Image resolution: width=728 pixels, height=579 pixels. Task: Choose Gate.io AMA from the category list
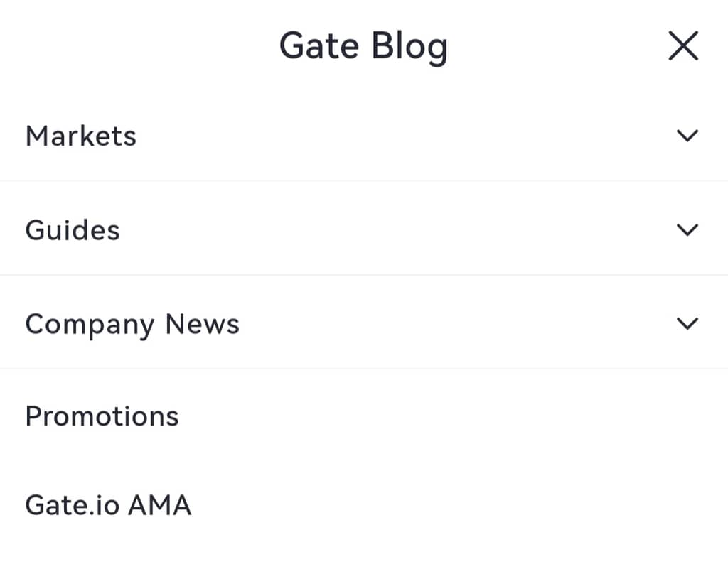click(108, 506)
